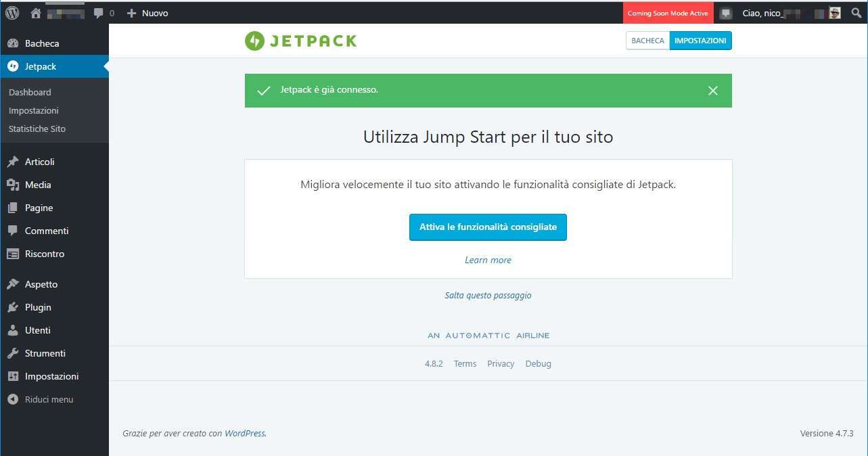This screenshot has height=456, width=868.
Task: Open the WordPress footer link
Action: pyautogui.click(x=244, y=433)
